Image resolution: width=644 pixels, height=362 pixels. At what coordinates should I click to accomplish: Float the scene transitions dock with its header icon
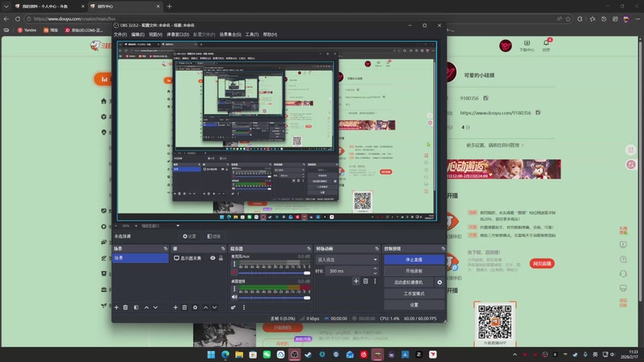[377, 249]
